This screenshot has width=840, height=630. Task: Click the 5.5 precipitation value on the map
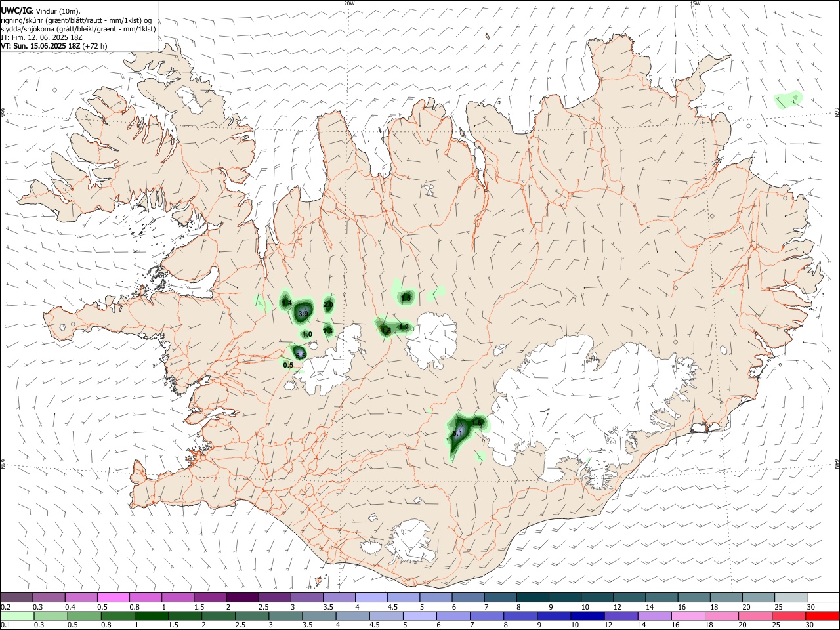[x=301, y=355]
